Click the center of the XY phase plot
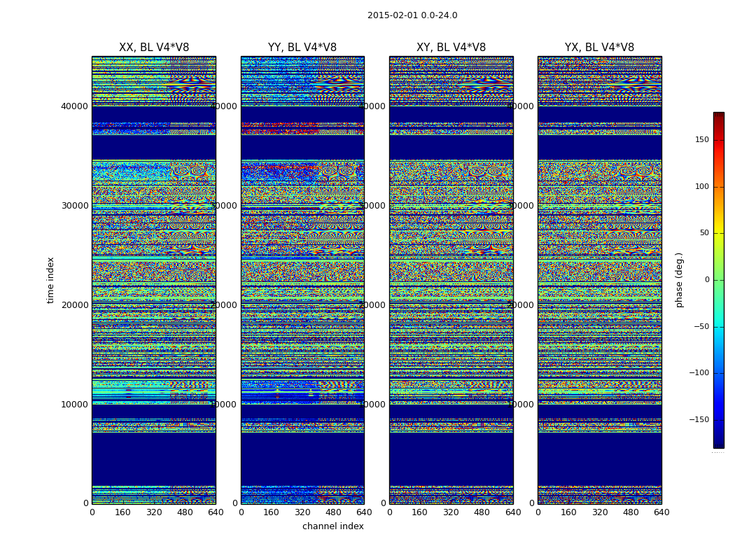 pyautogui.click(x=451, y=280)
